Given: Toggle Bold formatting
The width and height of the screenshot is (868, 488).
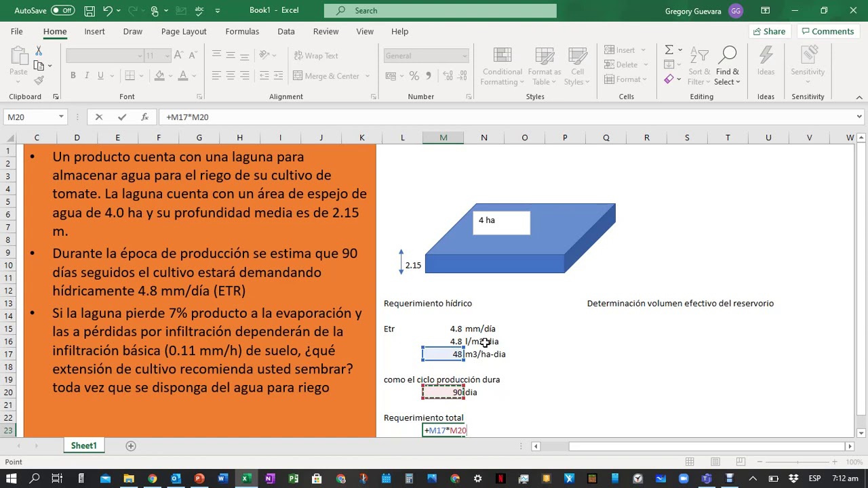Looking at the screenshot, I should click(73, 76).
